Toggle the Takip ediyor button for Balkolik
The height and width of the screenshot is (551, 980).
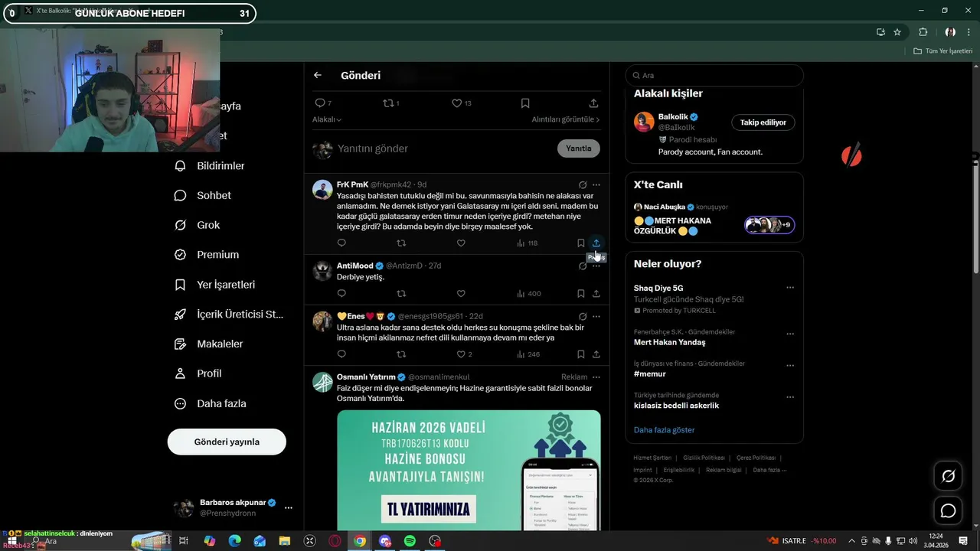point(763,122)
